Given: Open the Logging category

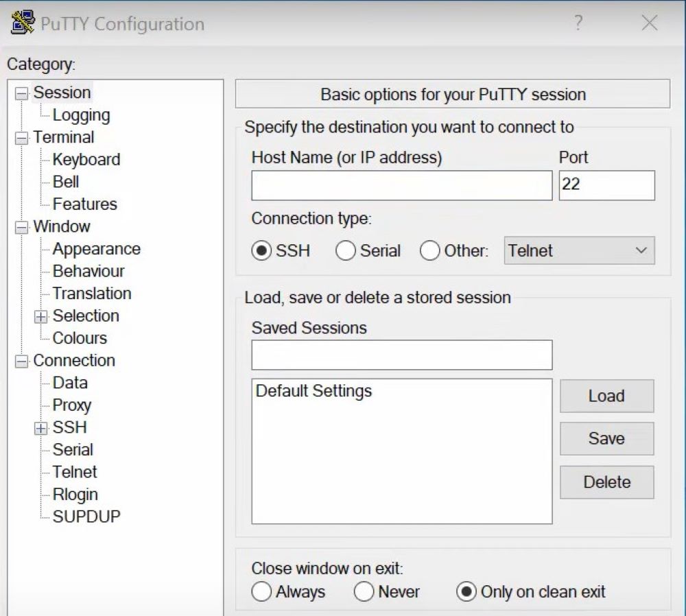Looking at the screenshot, I should [x=81, y=115].
